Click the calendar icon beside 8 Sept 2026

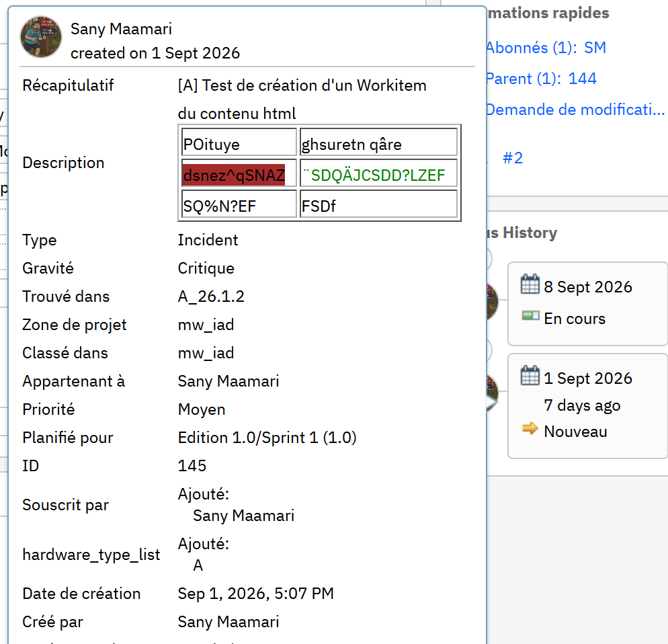point(530,284)
